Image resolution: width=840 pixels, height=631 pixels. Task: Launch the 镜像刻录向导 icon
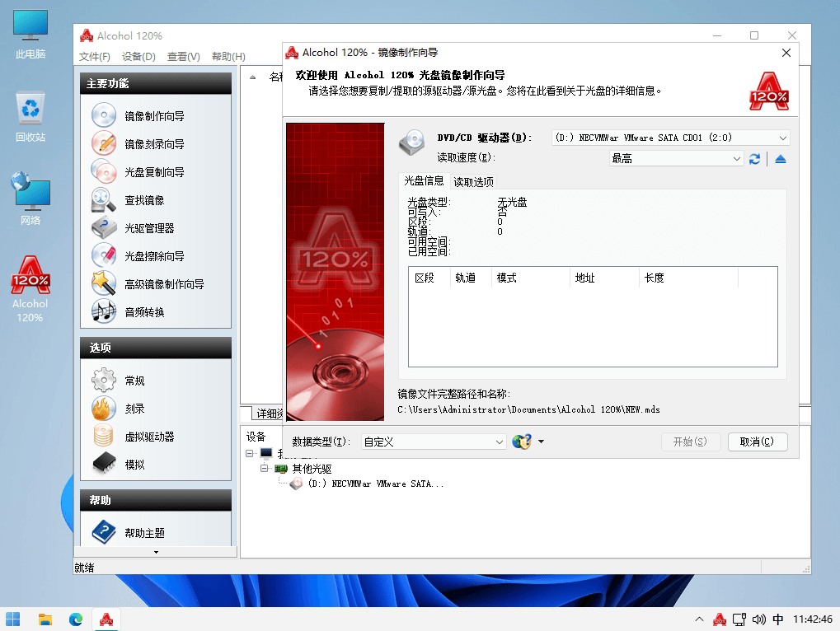coord(103,143)
